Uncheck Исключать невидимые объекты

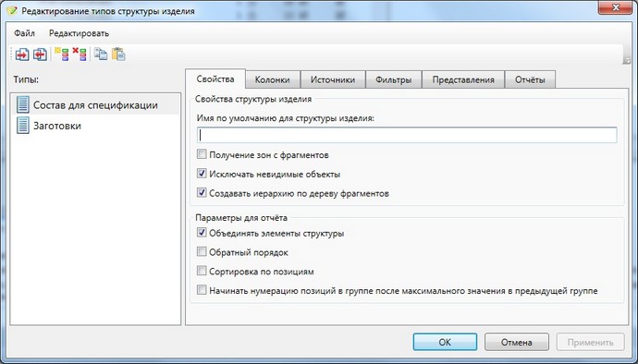202,174
